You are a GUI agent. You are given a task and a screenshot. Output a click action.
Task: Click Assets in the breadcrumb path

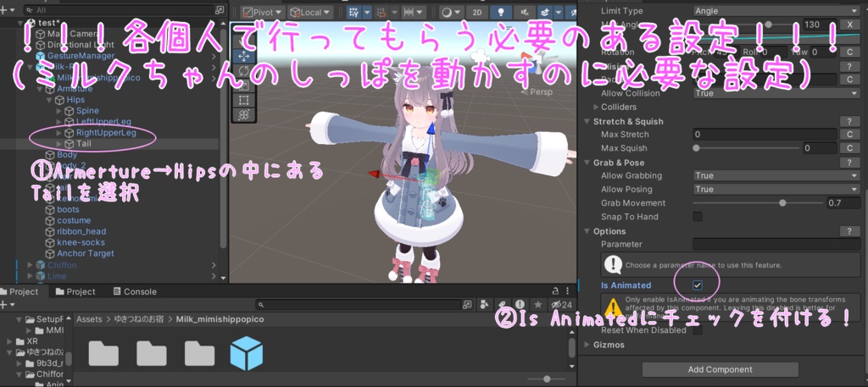tap(89, 319)
